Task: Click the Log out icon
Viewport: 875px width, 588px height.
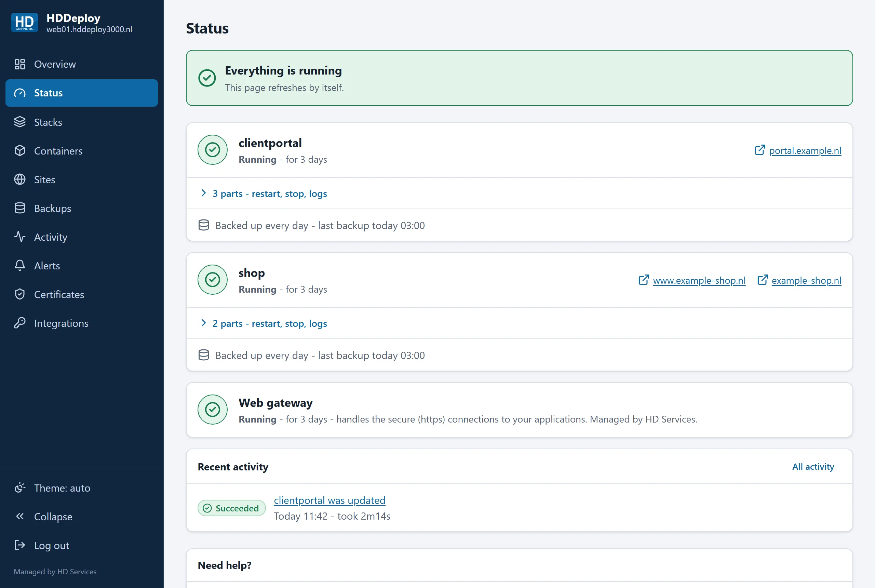Action: pos(20,545)
